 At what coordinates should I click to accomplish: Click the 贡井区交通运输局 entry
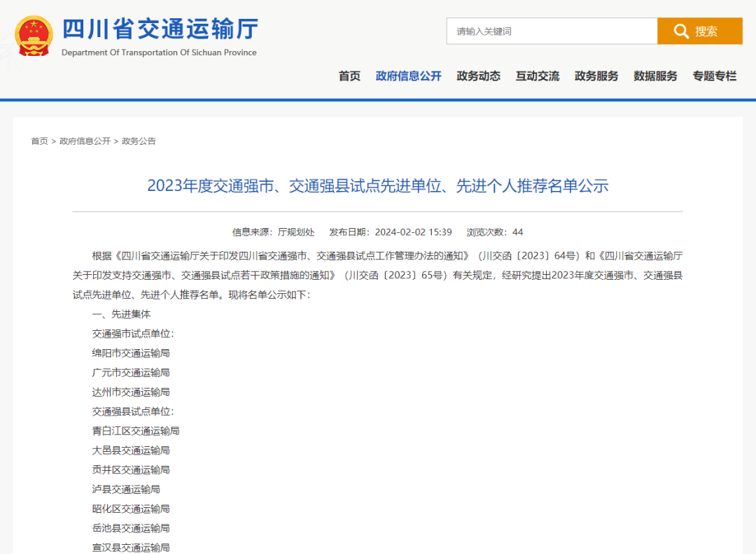(x=131, y=469)
